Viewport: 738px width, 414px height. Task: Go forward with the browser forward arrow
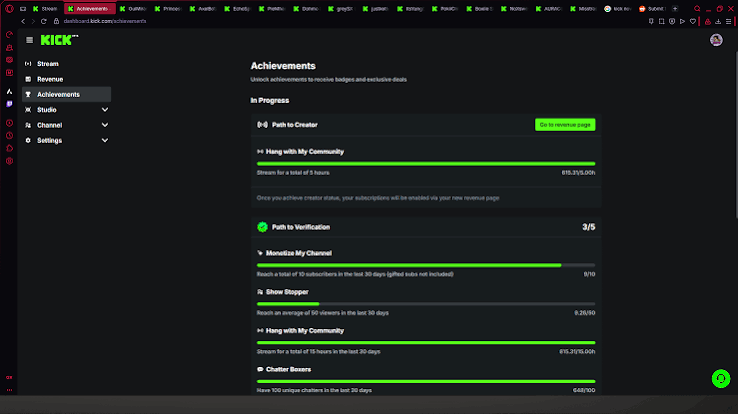point(33,21)
